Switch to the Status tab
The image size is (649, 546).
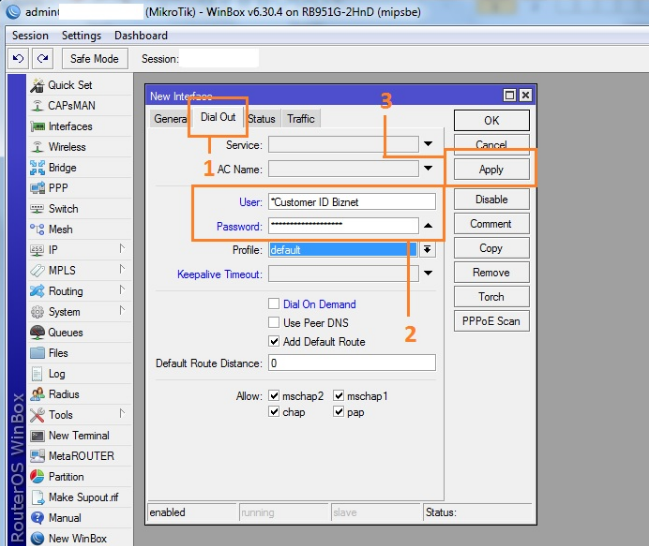coord(262,119)
